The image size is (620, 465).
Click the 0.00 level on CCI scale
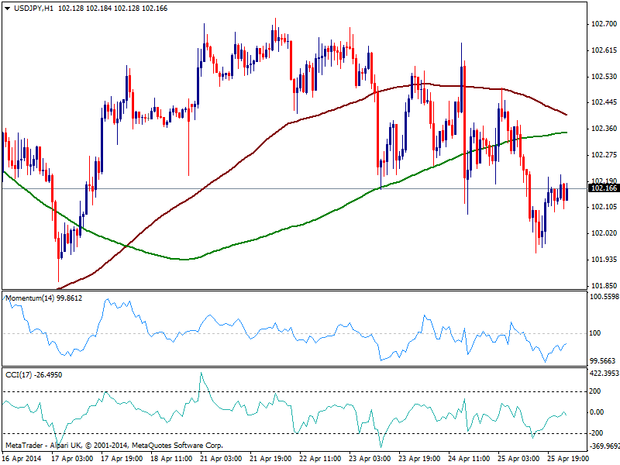(597, 412)
